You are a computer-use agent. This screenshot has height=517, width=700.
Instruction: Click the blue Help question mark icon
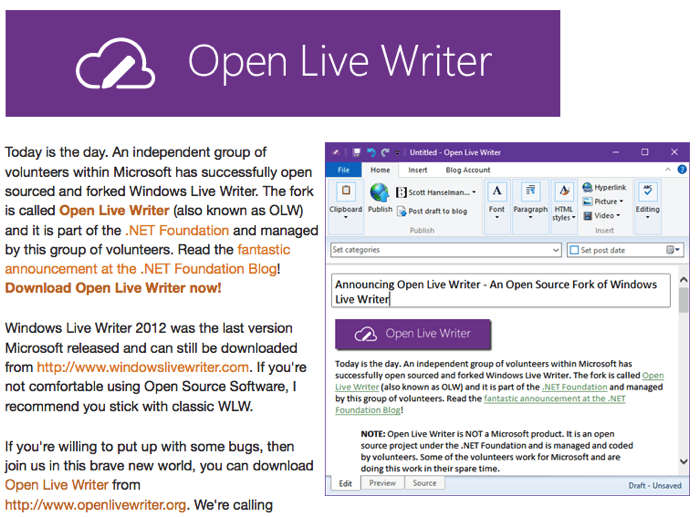pyautogui.click(x=682, y=170)
